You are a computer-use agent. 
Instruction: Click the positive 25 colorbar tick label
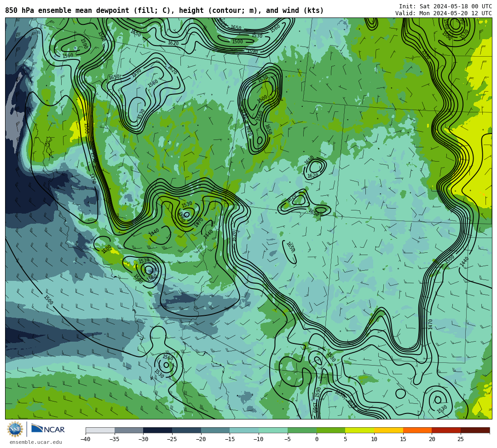pos(461,439)
